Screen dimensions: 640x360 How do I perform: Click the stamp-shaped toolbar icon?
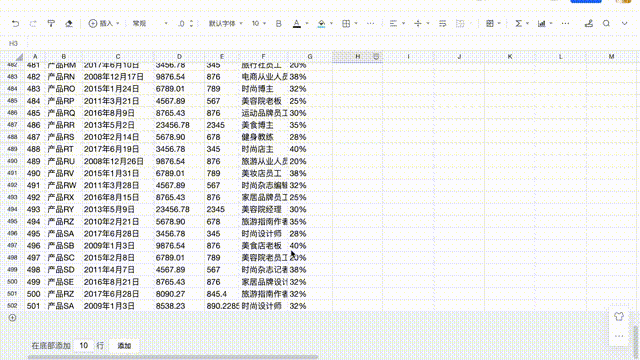[x=589, y=24]
